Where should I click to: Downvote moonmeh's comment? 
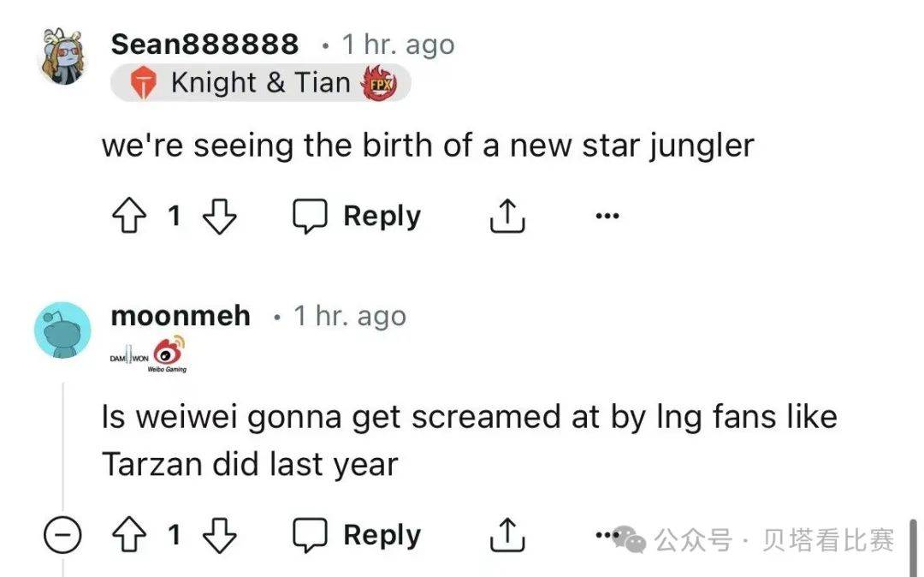(x=218, y=536)
